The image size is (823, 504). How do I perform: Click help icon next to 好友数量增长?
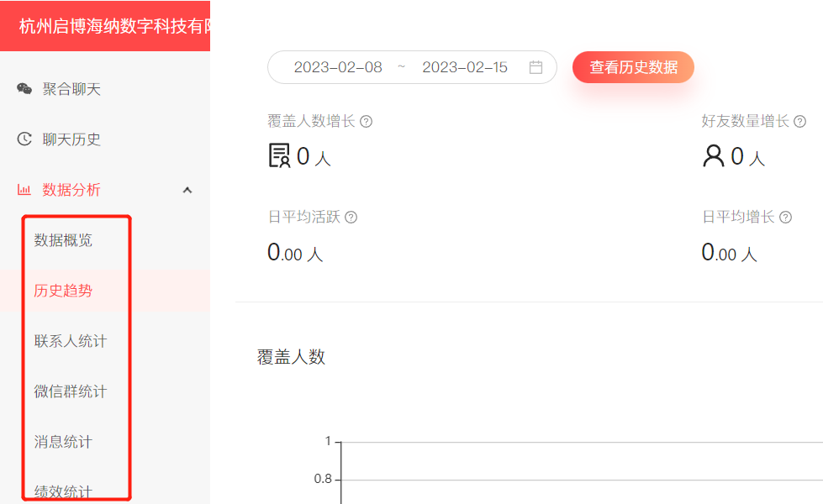coord(799,122)
